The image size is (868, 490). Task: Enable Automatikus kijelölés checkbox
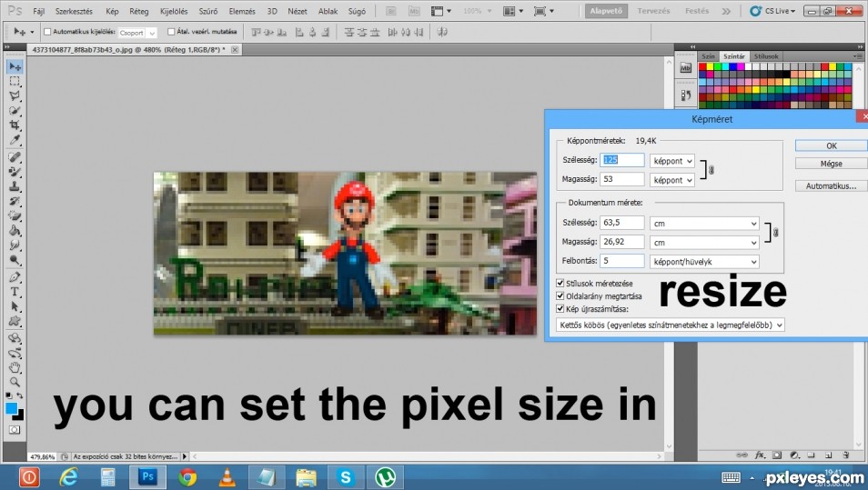(47, 32)
